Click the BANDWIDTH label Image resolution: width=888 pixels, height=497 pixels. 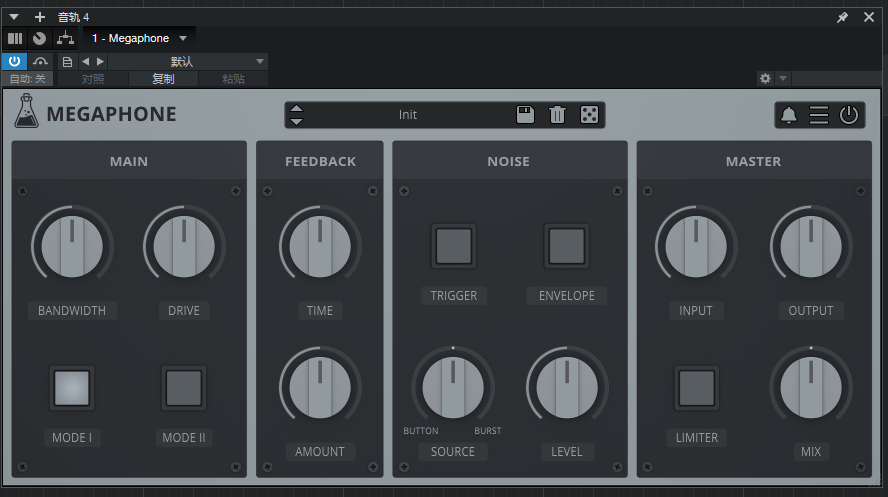click(72, 310)
